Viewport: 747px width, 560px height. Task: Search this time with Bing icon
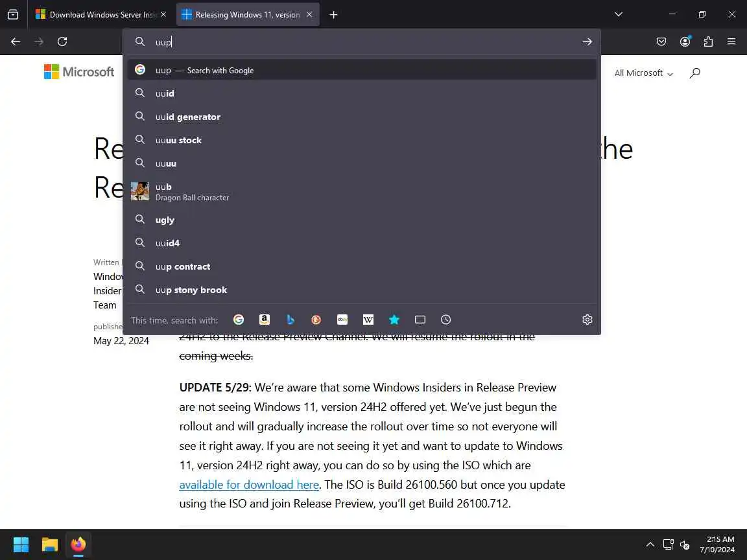[290, 320]
